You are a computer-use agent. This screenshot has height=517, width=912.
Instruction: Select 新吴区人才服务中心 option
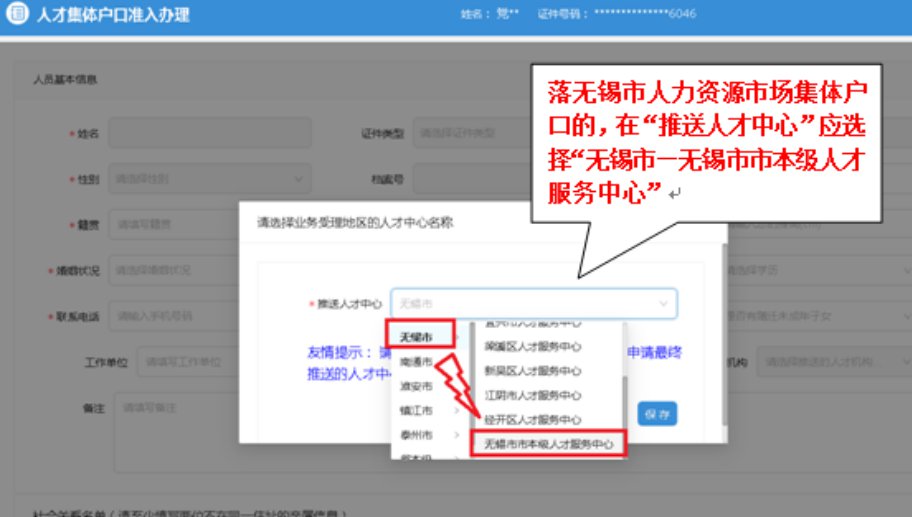coord(533,370)
